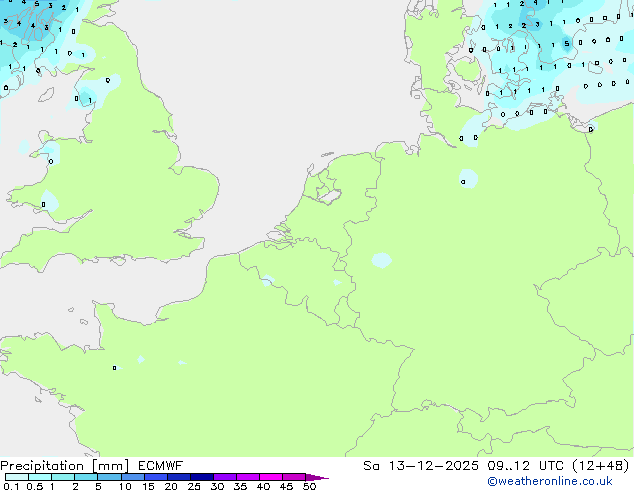Click the 25–30 mm dark blue swatch
The height and width of the screenshot is (490, 634).
click(x=202, y=477)
